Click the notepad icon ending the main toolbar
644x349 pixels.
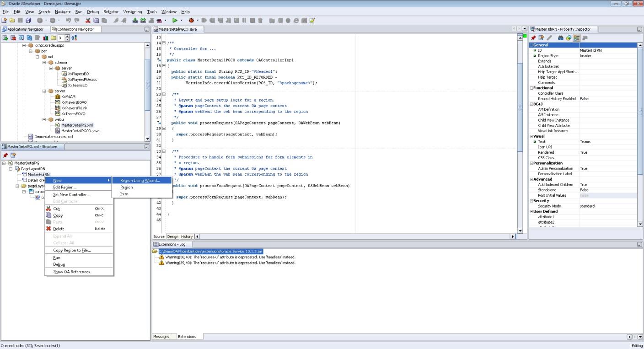point(312,21)
